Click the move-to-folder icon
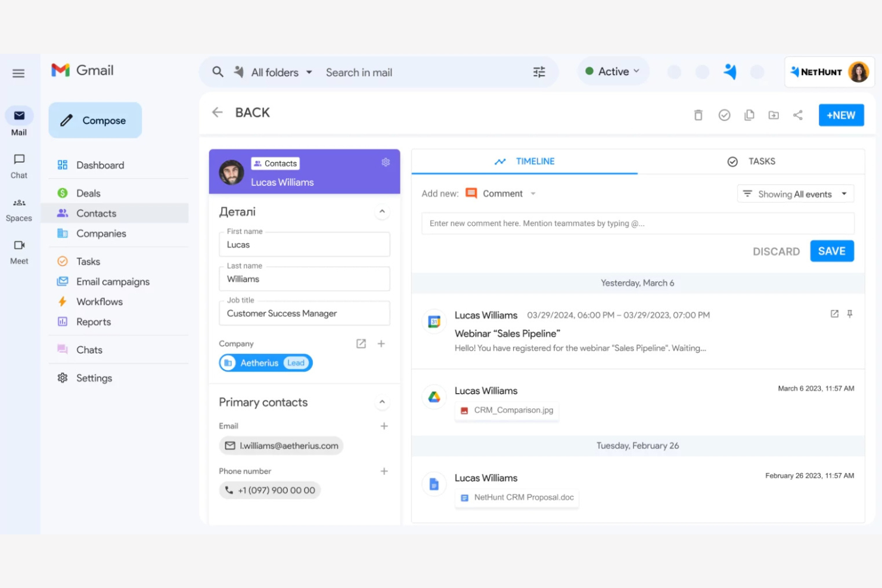 click(774, 115)
